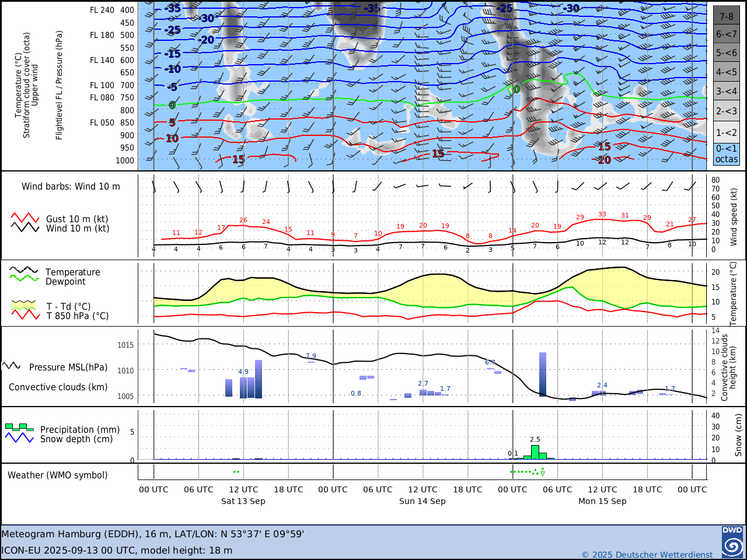Click the blue Snow depth legend line

pyautogui.click(x=19, y=437)
